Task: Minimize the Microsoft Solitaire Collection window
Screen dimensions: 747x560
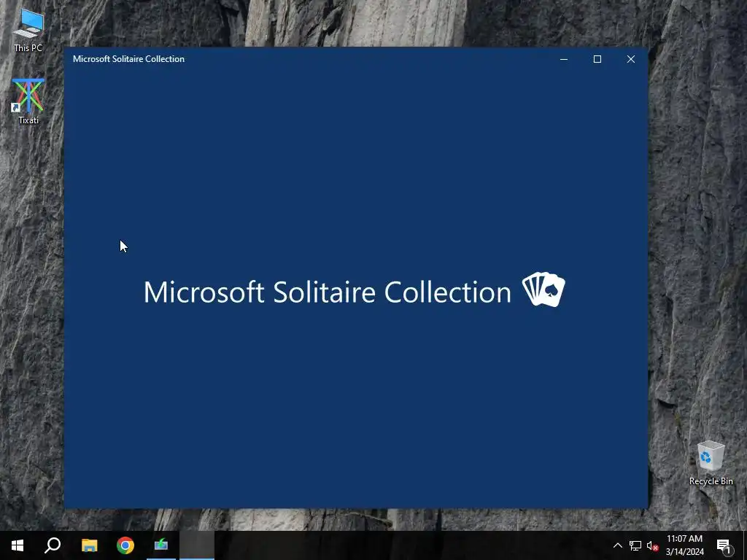Action: 564,59
